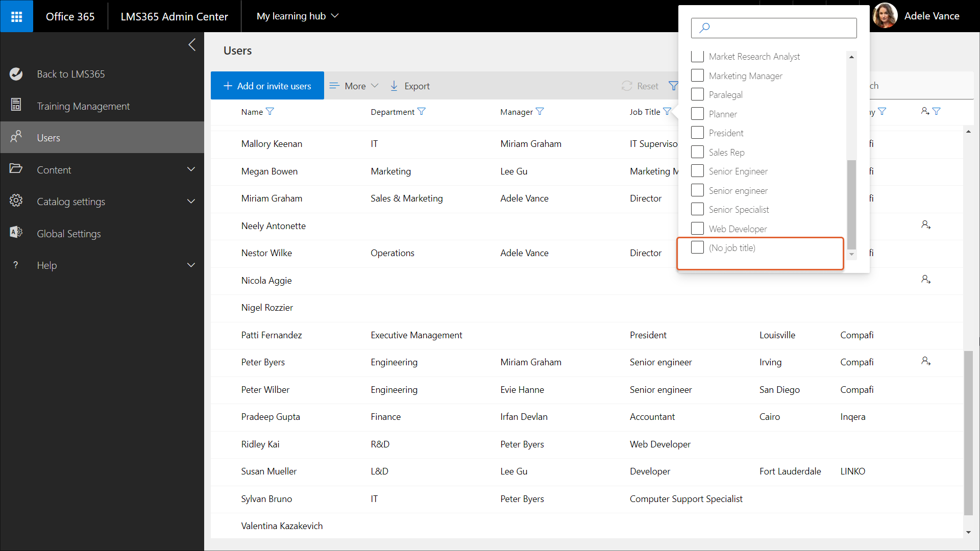The height and width of the screenshot is (551, 980).
Task: Go to Global Settings in sidebar
Action: [x=69, y=234]
